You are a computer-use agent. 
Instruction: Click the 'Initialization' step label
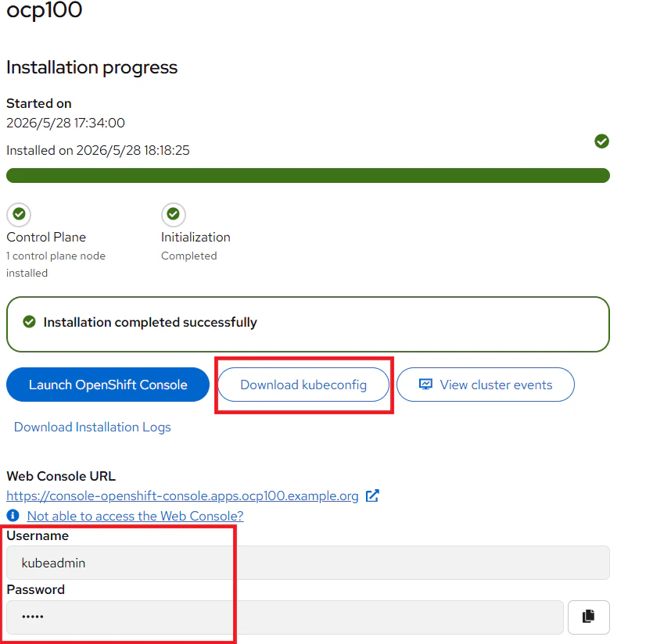point(196,237)
